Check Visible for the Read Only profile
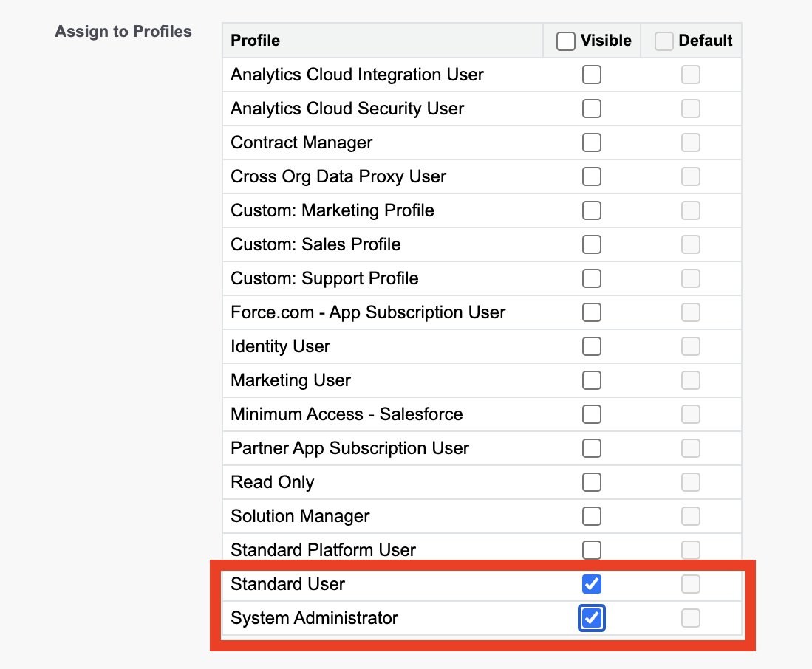 (x=592, y=482)
